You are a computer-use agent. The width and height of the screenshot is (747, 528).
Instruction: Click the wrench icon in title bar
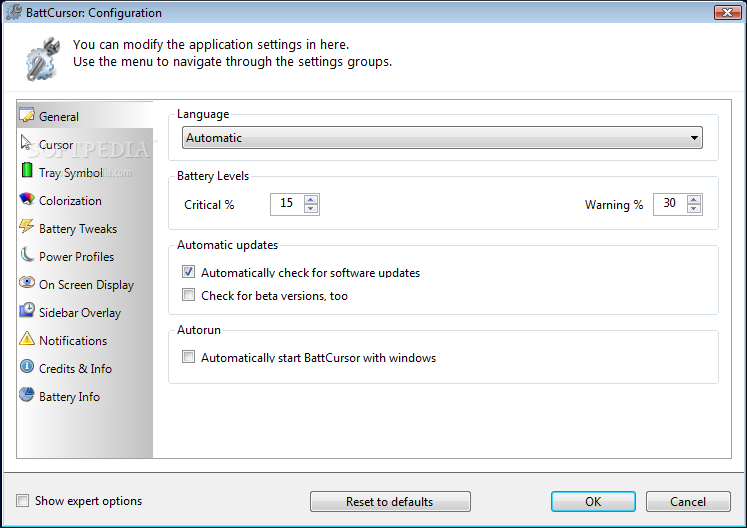[14, 12]
